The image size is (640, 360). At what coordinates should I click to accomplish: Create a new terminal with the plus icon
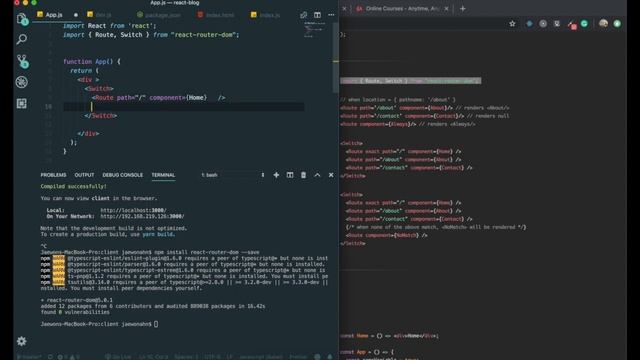pos(276,175)
